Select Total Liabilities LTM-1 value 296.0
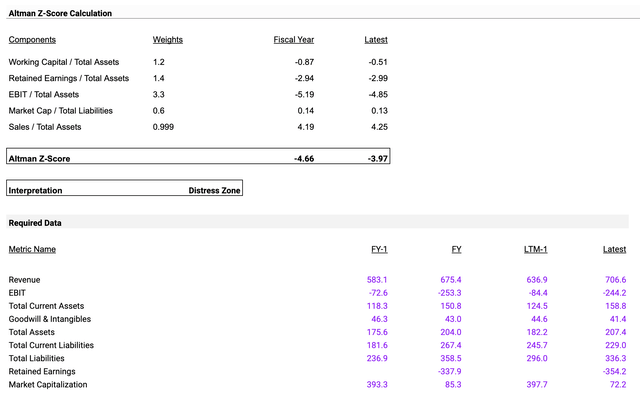The width and height of the screenshot is (640, 398). [537, 358]
